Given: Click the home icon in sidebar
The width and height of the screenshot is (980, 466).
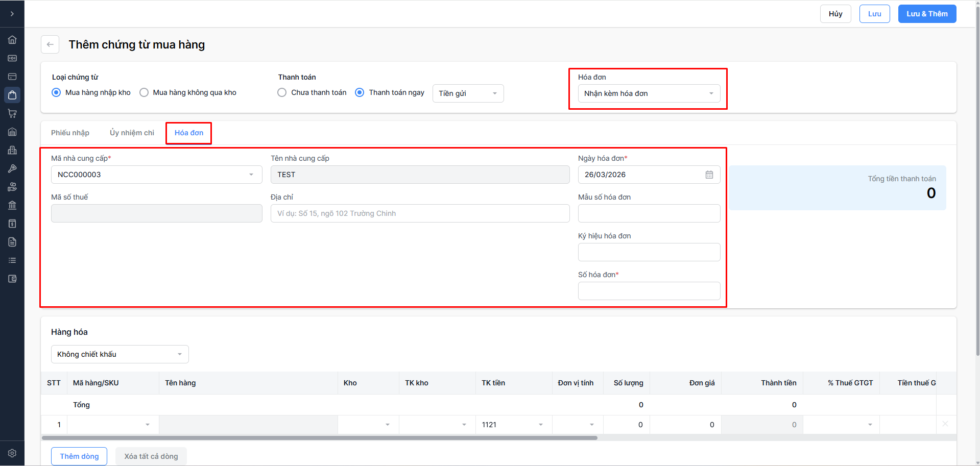Looking at the screenshot, I should tap(12, 40).
